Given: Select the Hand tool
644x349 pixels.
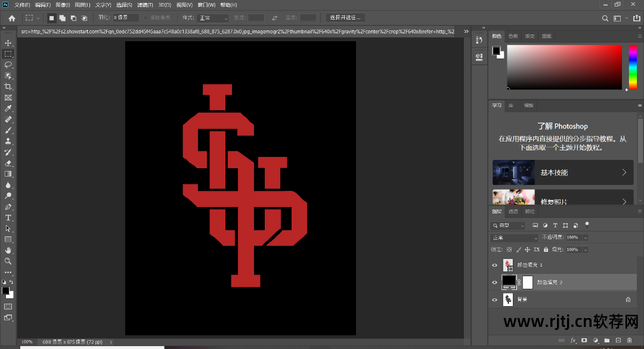Looking at the screenshot, I should [x=8, y=251].
